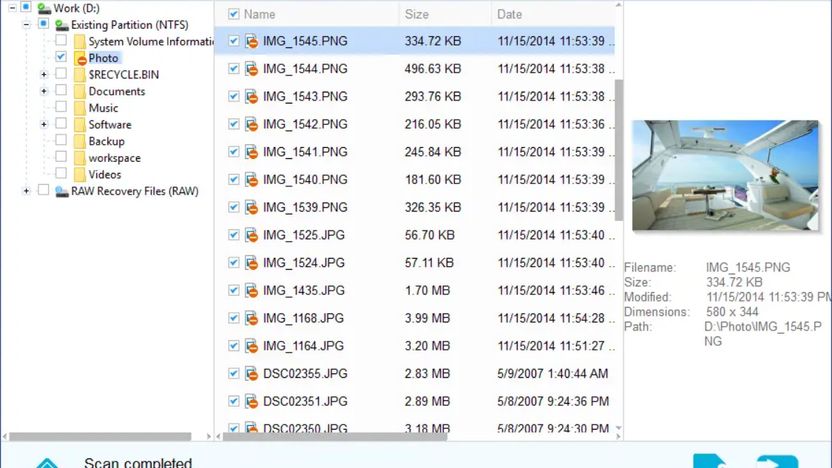Uncheck the DSC02355.JPG checkbox
Screen dimensions: 832x468
click(233, 374)
